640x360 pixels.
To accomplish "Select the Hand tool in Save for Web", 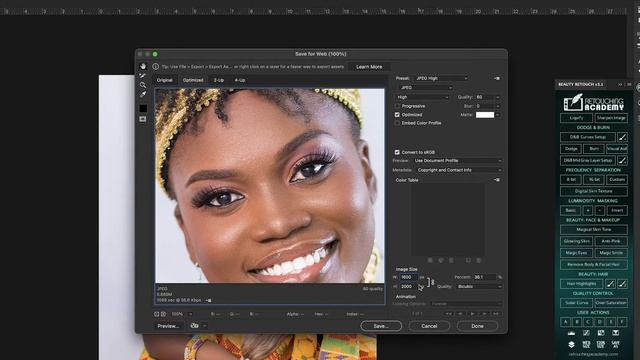I will pos(143,66).
